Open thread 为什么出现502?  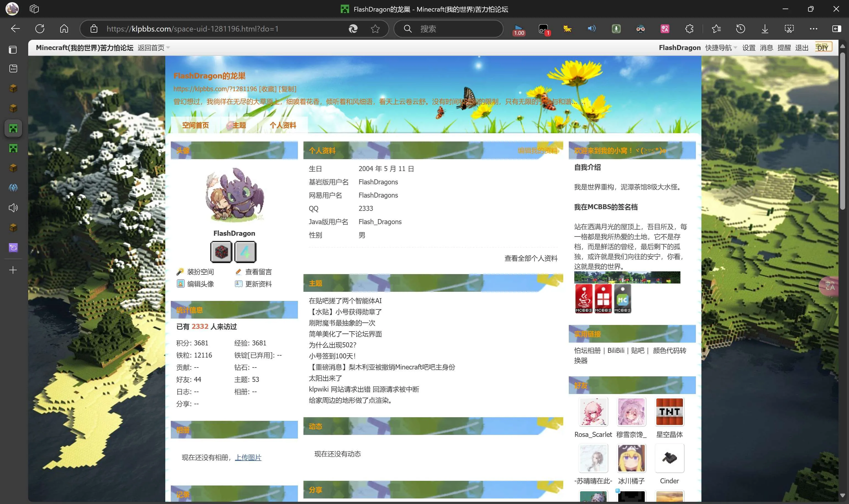[332, 345]
